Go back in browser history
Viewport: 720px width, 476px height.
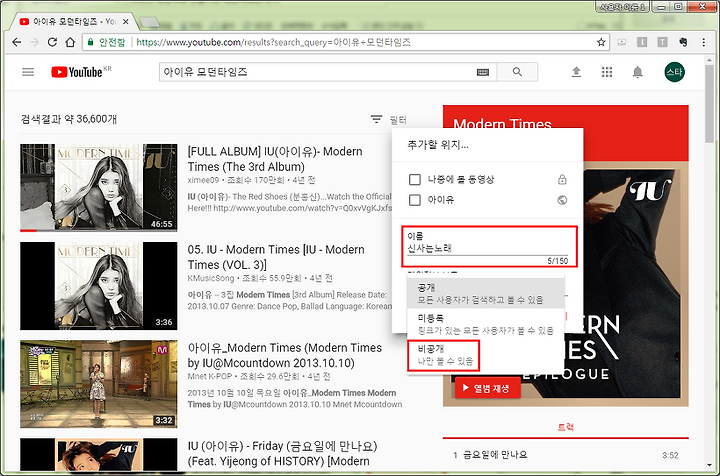[17, 42]
